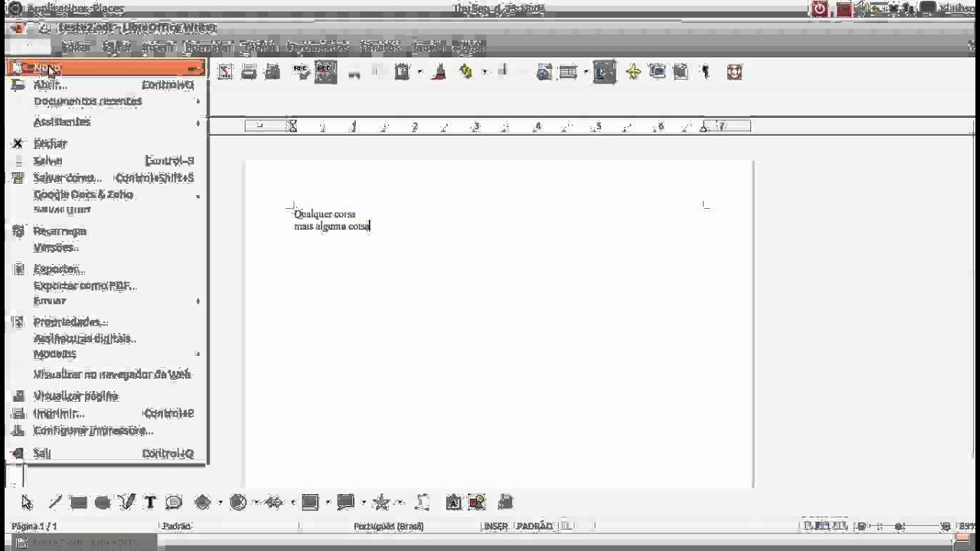This screenshot has height=551, width=980.
Task: Click the From File image icon
Action: click(x=478, y=503)
